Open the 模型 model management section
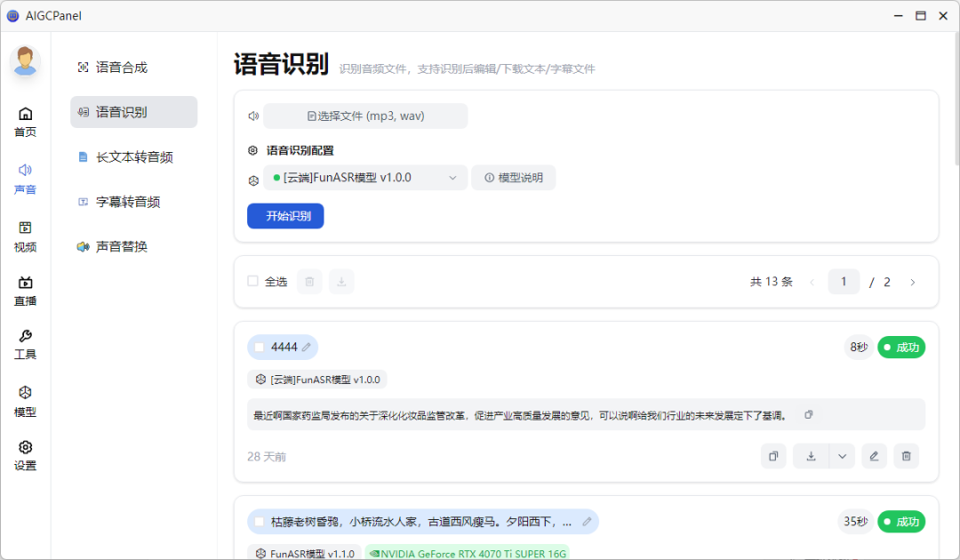960x560 pixels. [x=26, y=401]
